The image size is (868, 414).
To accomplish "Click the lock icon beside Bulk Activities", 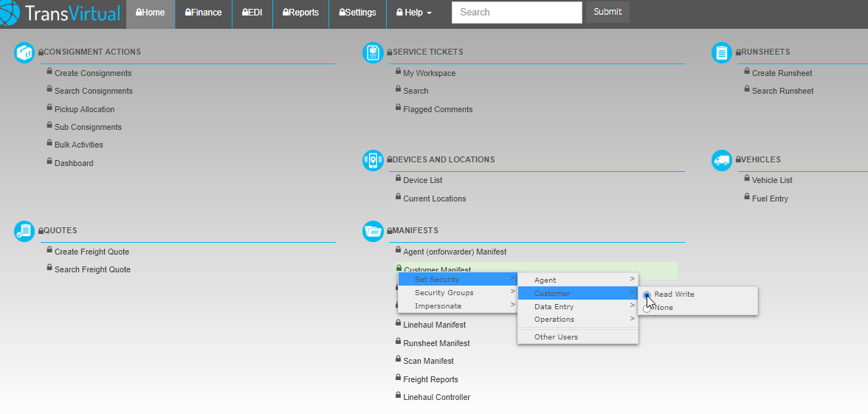I will click(x=49, y=143).
